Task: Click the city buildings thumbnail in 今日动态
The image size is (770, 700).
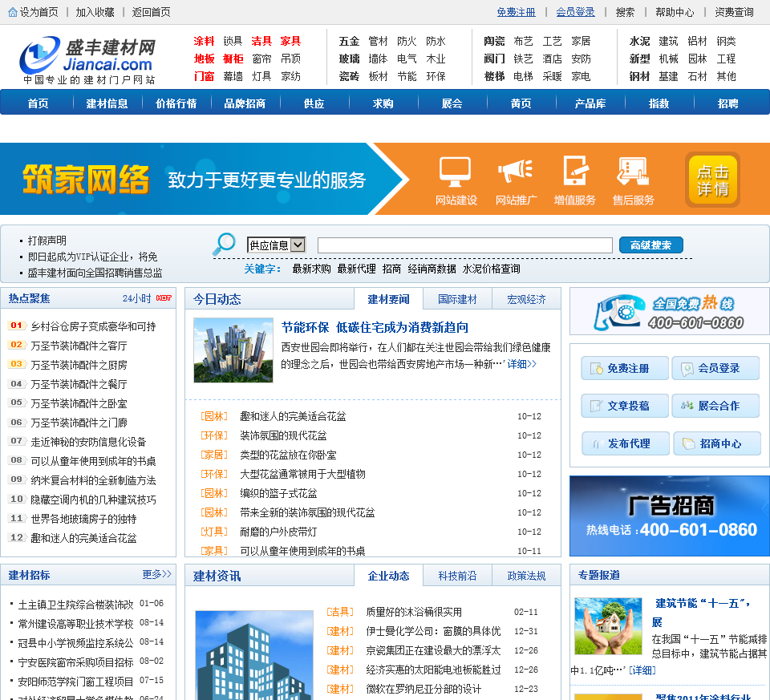Action: [x=233, y=350]
